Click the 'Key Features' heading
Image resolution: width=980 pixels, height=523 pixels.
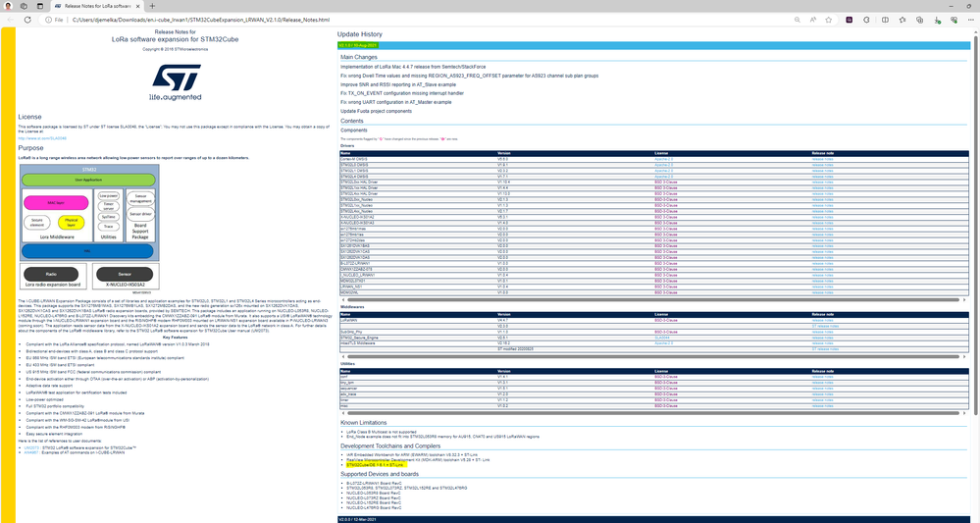(x=175, y=338)
